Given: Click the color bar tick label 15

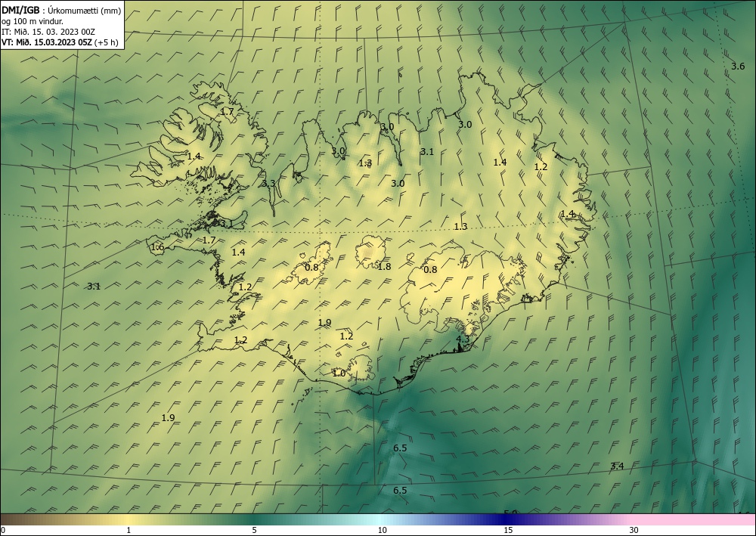Looking at the screenshot, I should pyautogui.click(x=508, y=531).
